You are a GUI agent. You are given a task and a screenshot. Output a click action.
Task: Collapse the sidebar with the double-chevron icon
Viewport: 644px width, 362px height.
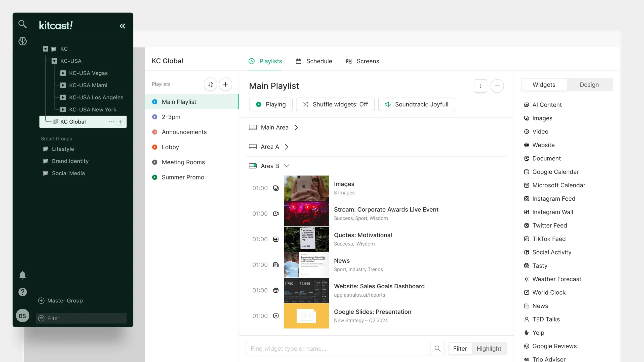tap(123, 26)
